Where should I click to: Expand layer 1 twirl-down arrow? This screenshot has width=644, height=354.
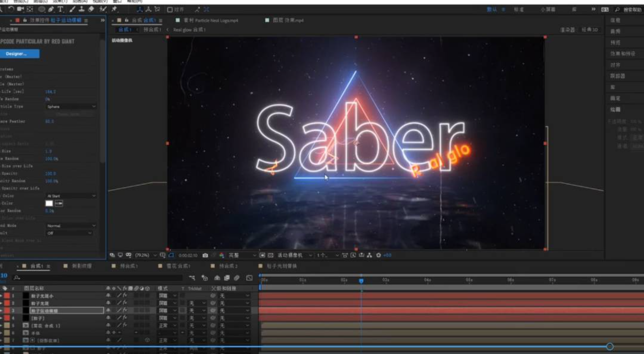(2, 296)
